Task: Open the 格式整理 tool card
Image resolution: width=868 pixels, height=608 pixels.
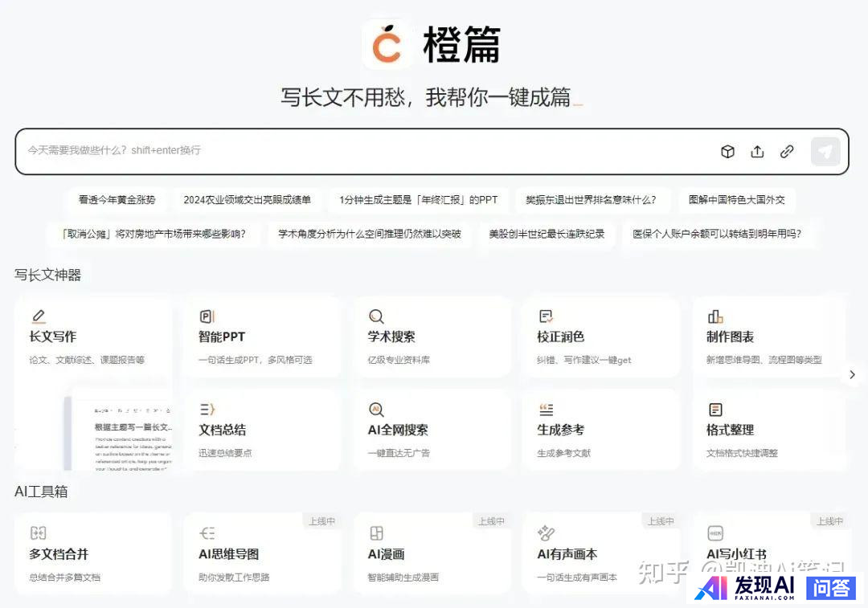Action: [x=769, y=430]
